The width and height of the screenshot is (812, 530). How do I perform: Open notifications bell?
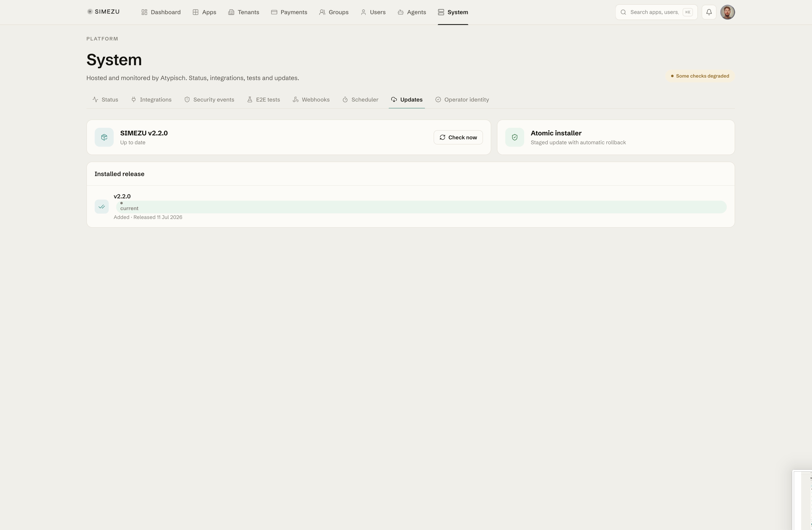[x=709, y=12]
